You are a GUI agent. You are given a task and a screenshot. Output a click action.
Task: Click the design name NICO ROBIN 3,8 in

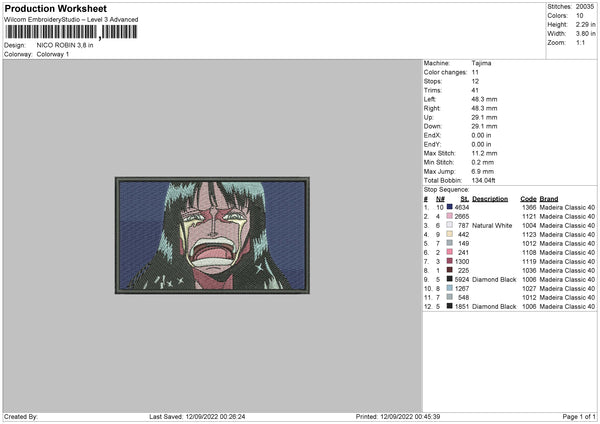(65, 45)
